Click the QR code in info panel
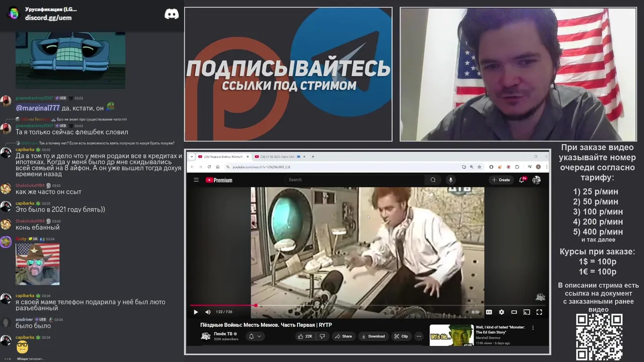Screen dimensions: 644x362 599,337
